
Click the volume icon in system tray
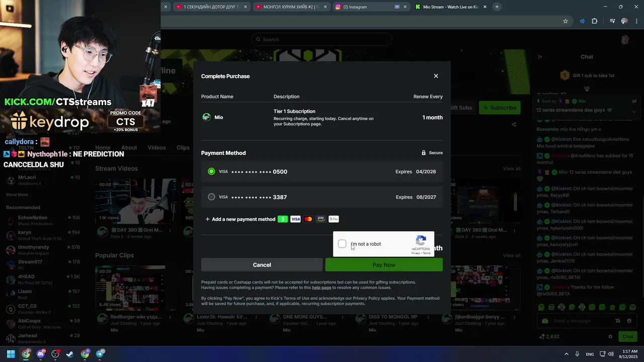point(610,354)
